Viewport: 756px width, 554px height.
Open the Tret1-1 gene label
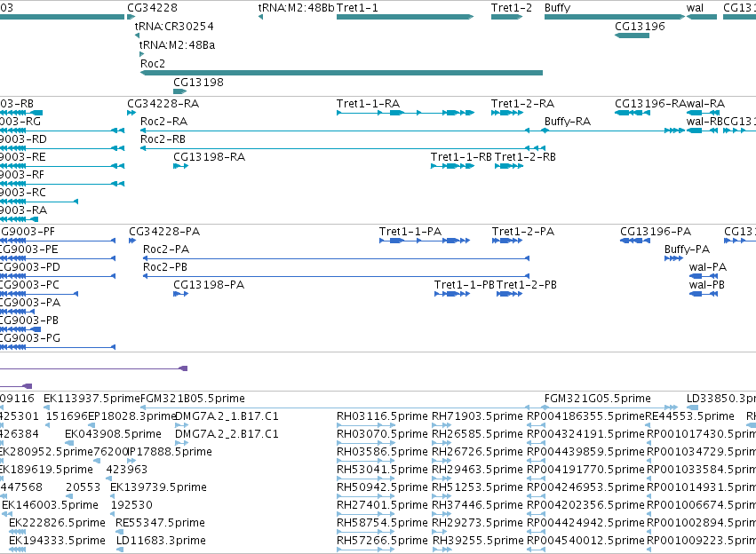click(x=357, y=8)
